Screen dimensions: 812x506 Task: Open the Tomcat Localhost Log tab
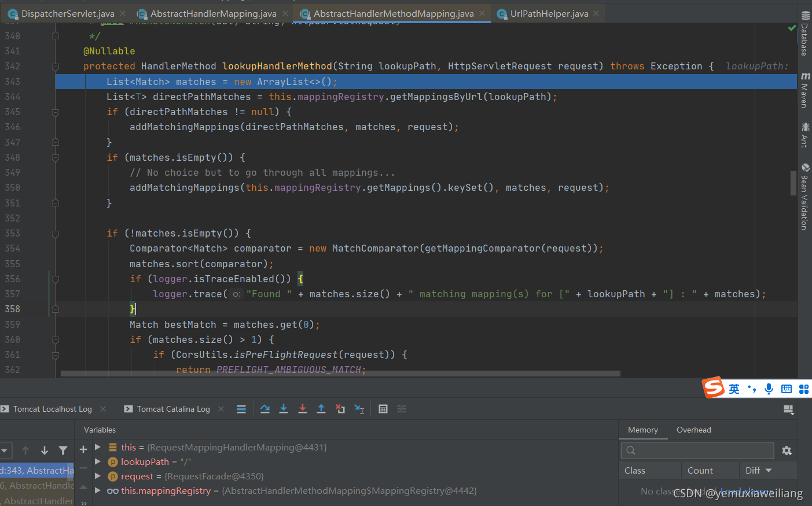pos(52,409)
